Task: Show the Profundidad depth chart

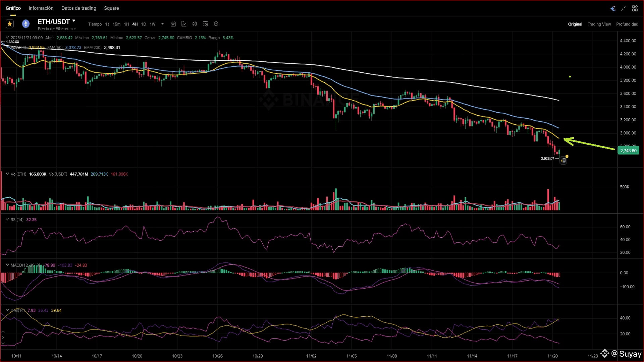Action: click(627, 24)
